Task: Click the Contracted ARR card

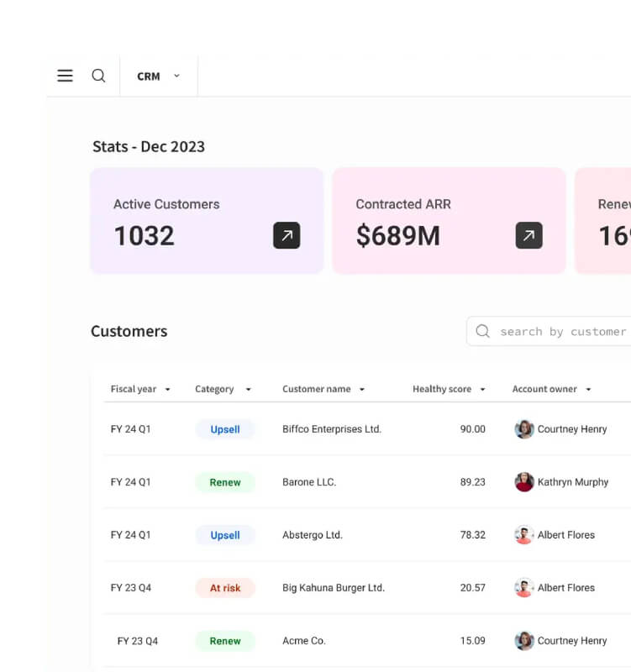Action: pyautogui.click(x=449, y=221)
